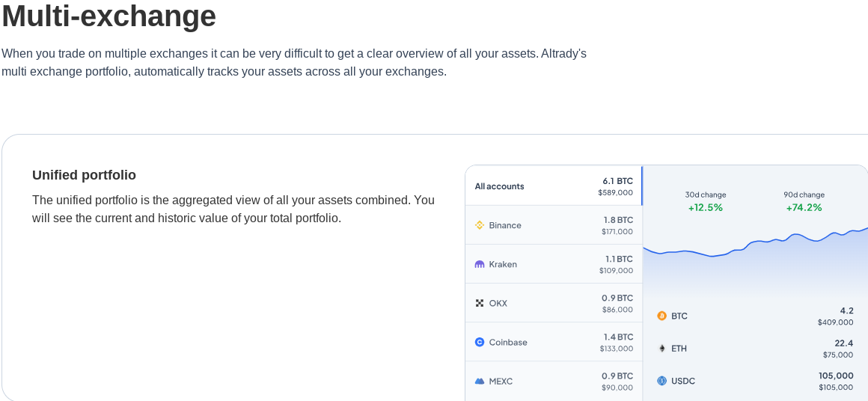Viewport: 868px width, 401px height.
Task: Click the blue portfolio value chart line
Action: [755, 242]
